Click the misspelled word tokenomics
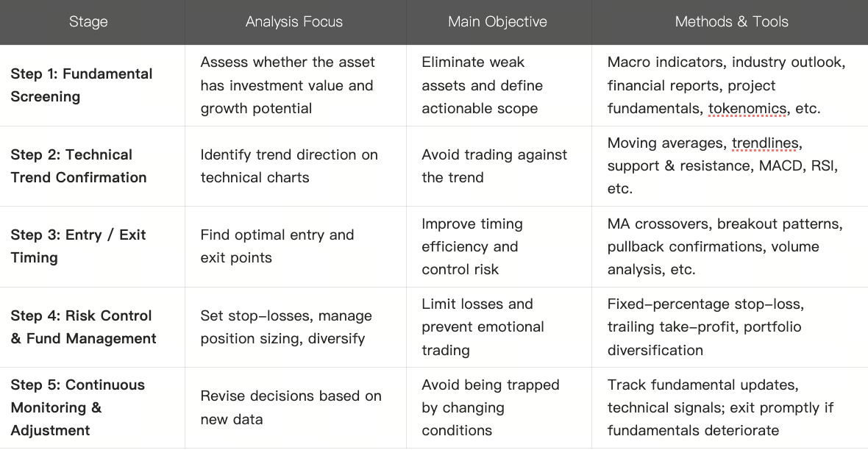Screen dimensions: 868x450 tap(747, 109)
